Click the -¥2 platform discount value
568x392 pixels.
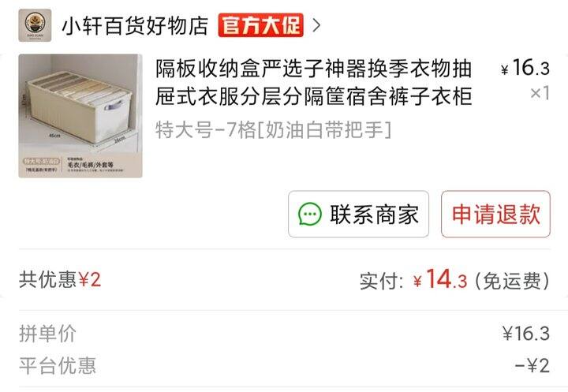click(x=532, y=365)
